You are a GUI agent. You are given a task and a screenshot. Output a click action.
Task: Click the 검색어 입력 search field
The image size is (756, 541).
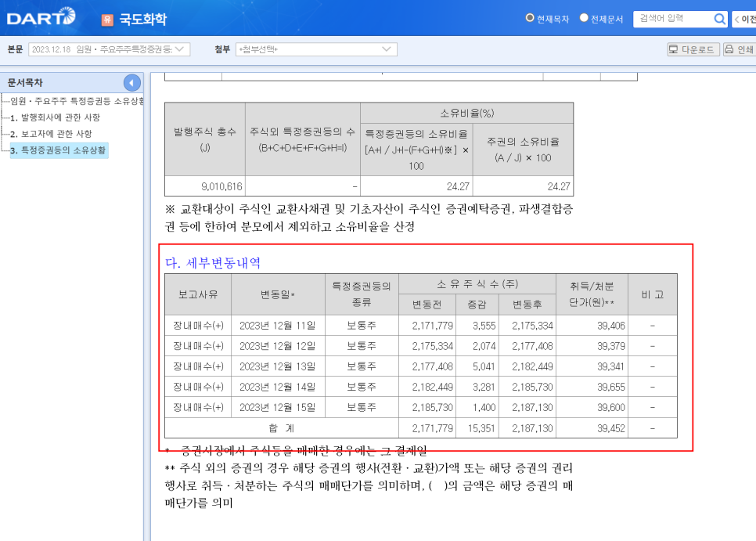click(x=673, y=19)
